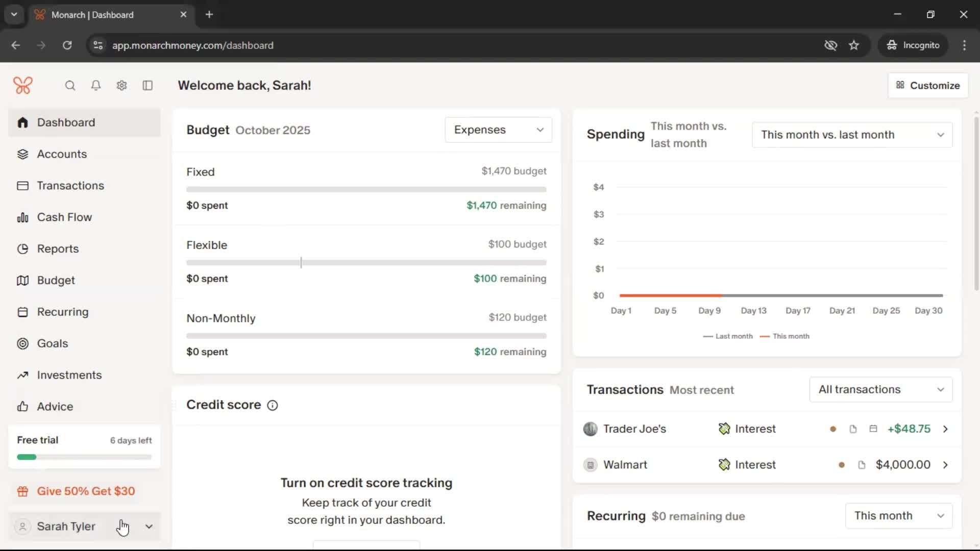980x551 pixels.
Task: Go to Cash Flow in sidebar
Action: (x=64, y=217)
